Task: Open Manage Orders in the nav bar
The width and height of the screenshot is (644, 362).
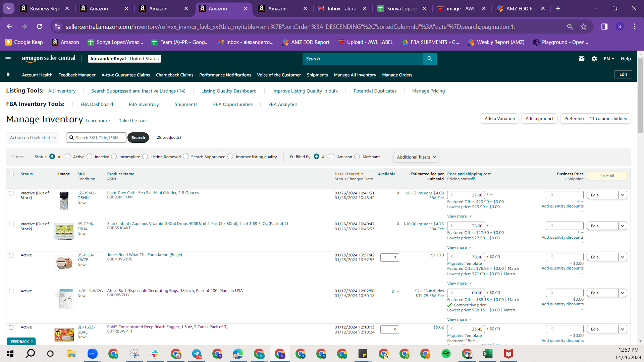Action: click(397, 75)
